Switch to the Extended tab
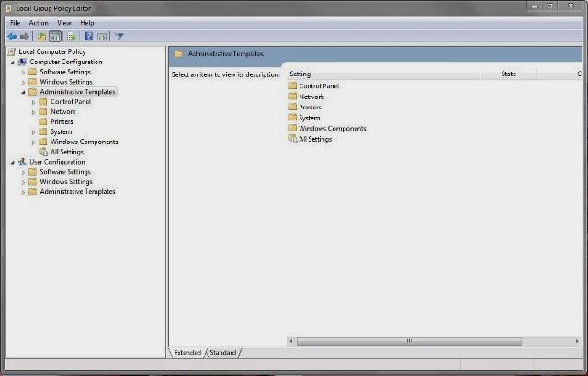This screenshot has height=376, width=588. click(x=187, y=353)
